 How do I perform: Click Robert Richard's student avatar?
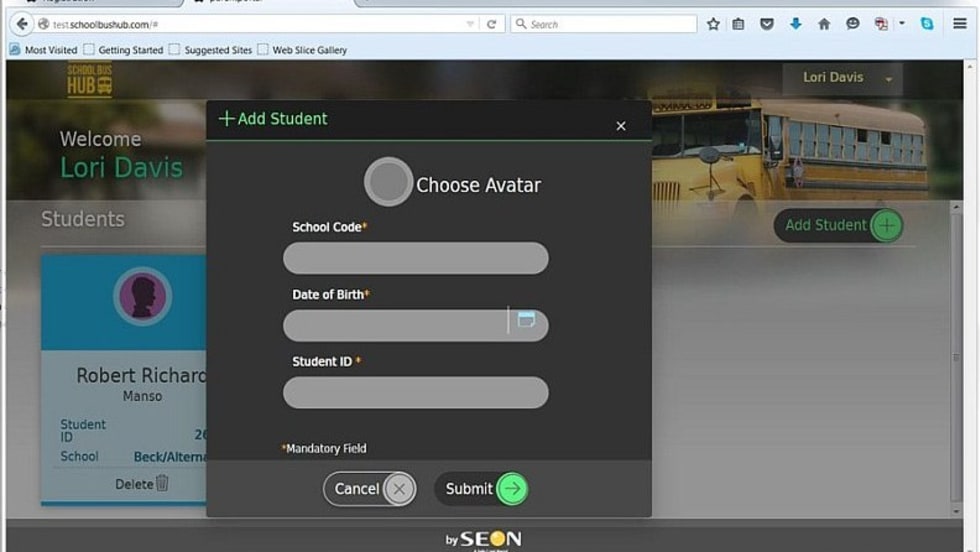pos(142,296)
